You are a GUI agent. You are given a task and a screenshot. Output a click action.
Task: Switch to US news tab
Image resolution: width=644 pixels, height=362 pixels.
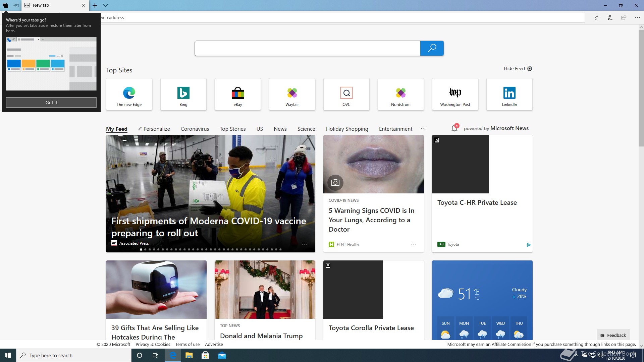click(x=260, y=129)
